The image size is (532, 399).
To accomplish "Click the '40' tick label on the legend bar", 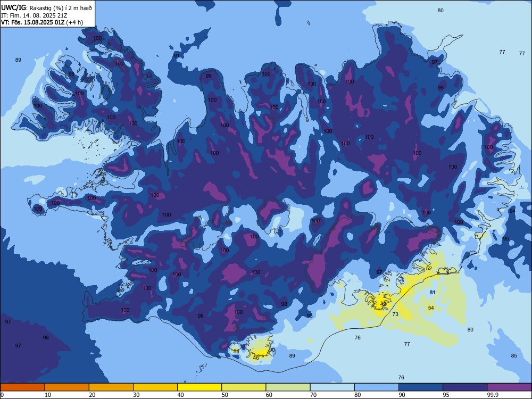I will pos(180,395).
